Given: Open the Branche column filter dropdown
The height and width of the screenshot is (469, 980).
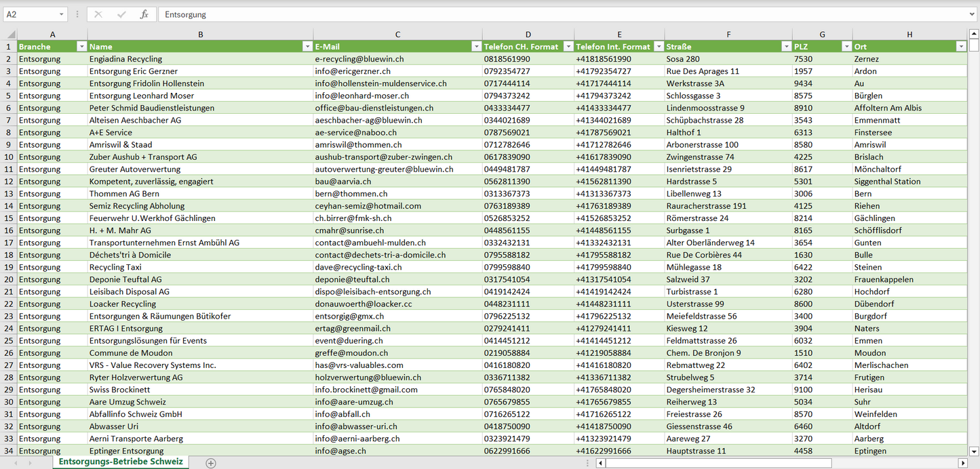Looking at the screenshot, I should 81,47.
